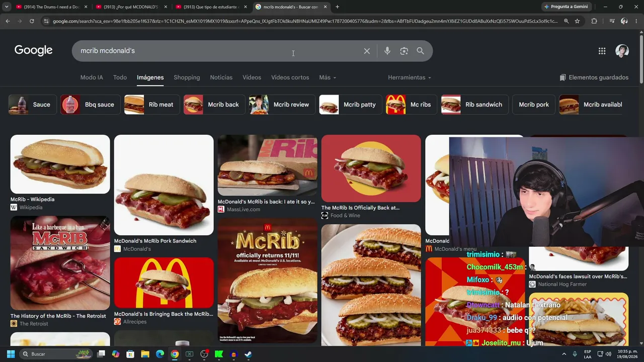Filter images by the Bbq sauce chip
This screenshot has width=644, height=362.
[90, 105]
